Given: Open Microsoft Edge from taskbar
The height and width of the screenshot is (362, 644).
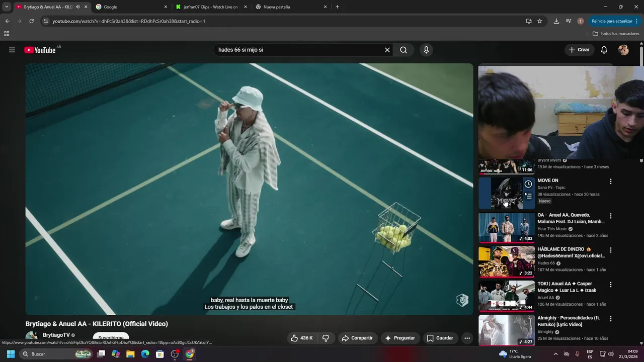Looking at the screenshot, I should click(145, 354).
